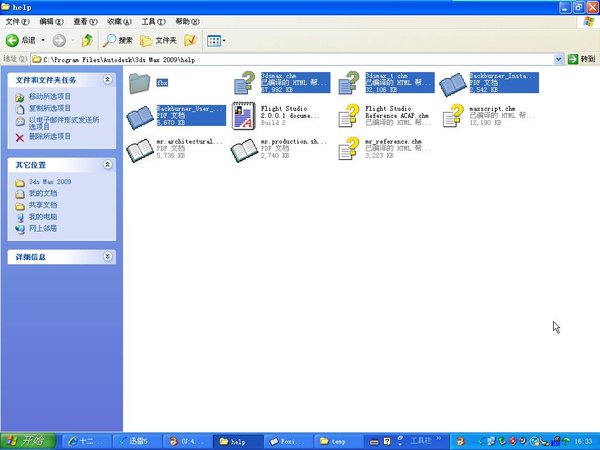600x450 pixels.
Task: Collapse the 文件和文件夹任务 panel
Action: pos(108,79)
